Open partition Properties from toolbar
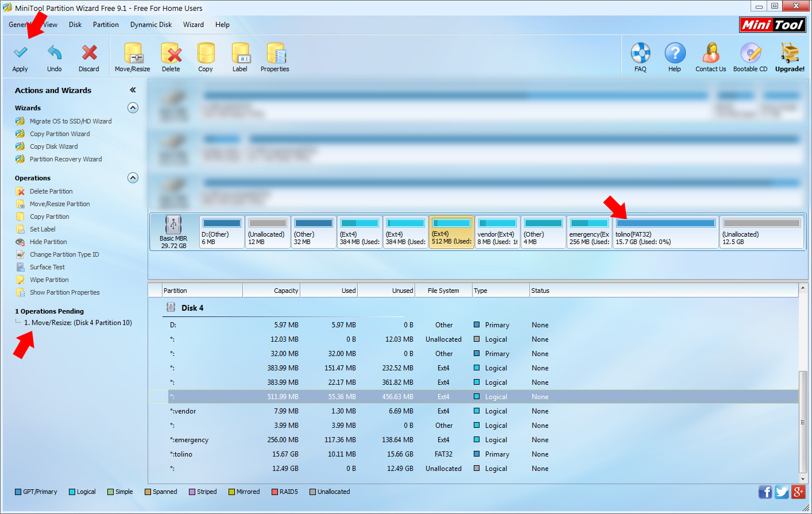 pos(275,57)
